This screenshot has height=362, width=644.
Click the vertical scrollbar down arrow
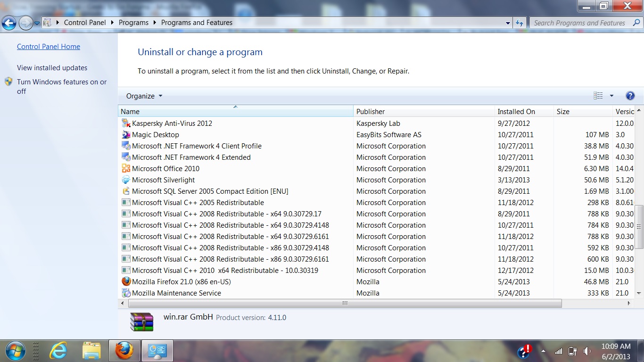(639, 293)
